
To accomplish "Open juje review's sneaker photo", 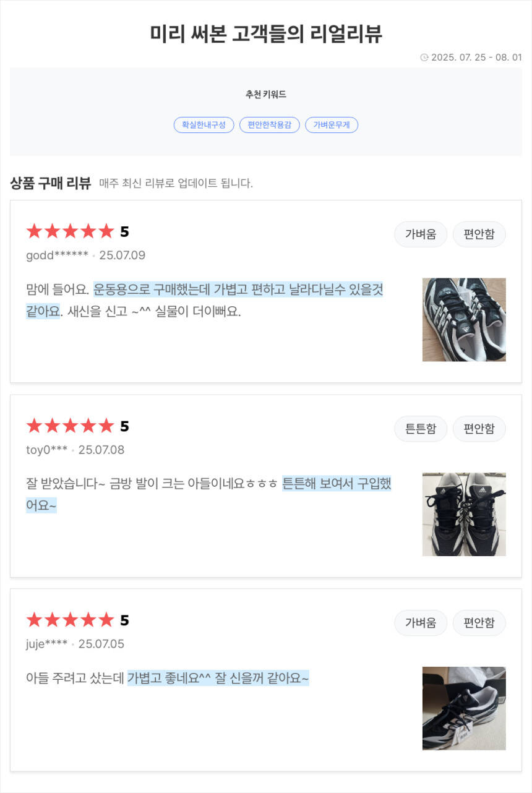I will (x=464, y=708).
